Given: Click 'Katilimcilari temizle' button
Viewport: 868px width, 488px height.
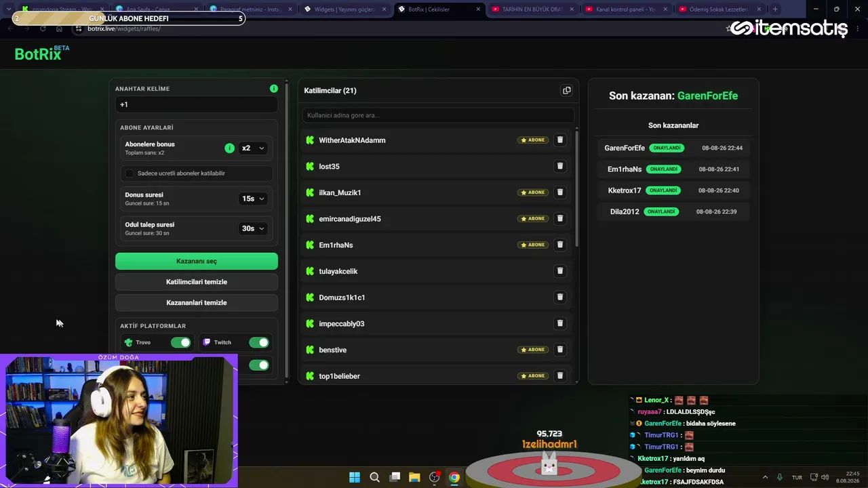Looking at the screenshot, I should click(197, 282).
